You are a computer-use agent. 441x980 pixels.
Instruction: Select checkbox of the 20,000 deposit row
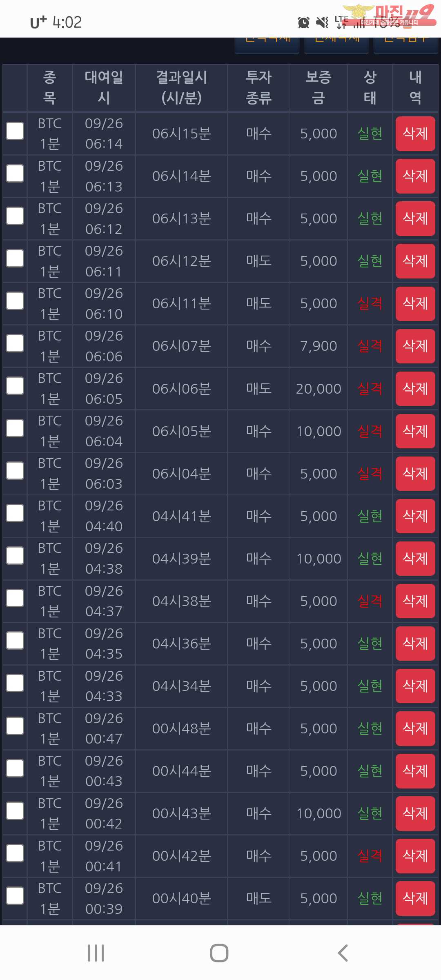[15, 386]
